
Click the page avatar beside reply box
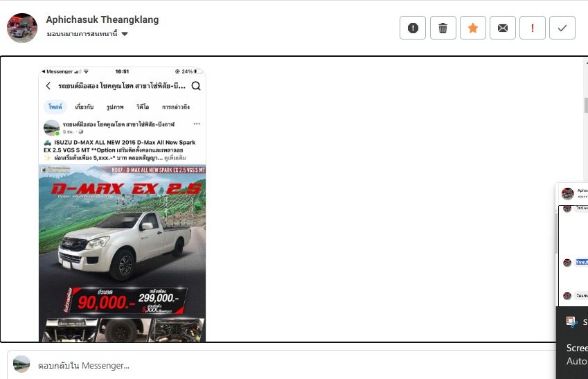[x=21, y=364]
